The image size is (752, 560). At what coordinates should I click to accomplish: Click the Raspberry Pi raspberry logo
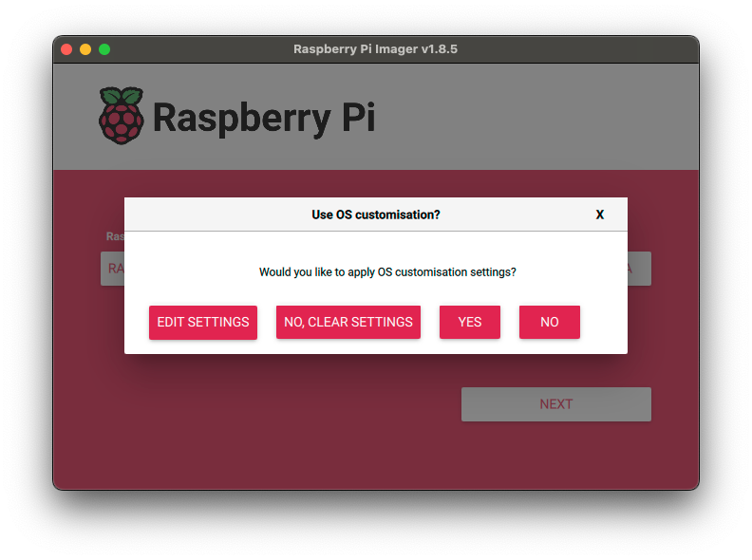[121, 116]
